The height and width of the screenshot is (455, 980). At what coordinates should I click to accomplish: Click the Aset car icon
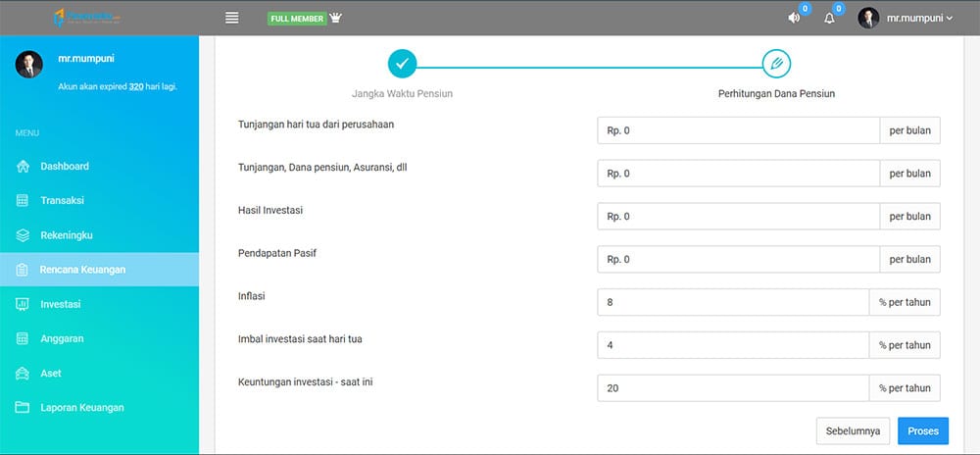(x=24, y=374)
